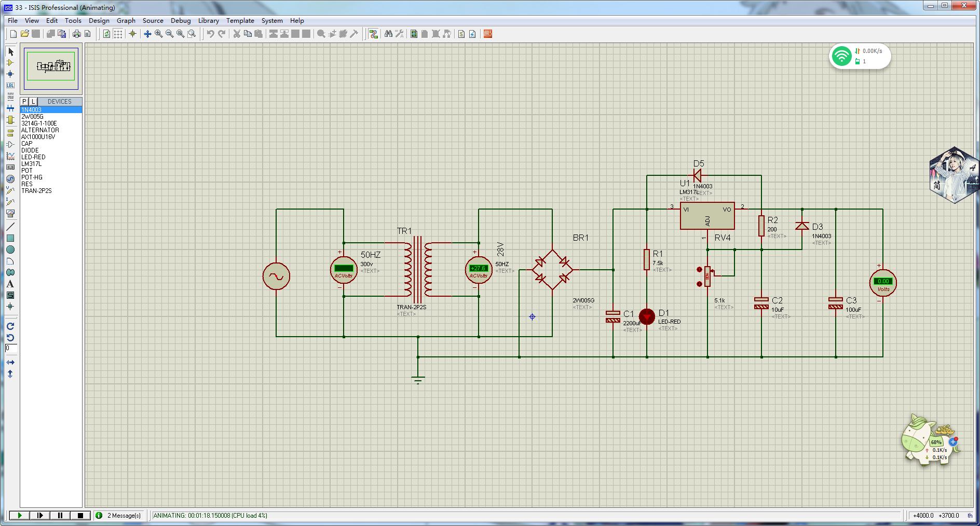This screenshot has height=526, width=980.
Task: Toggle the upper RV4 potentiometer adjust button
Action: click(x=699, y=270)
